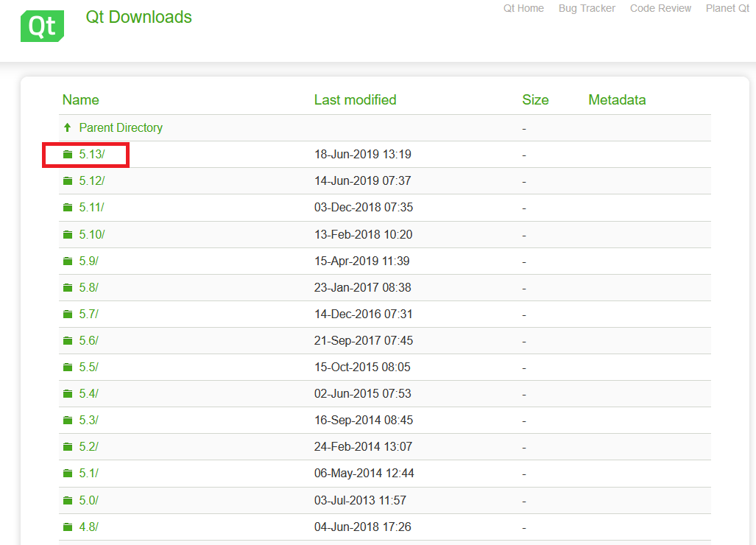Select the date 03-Jul-2013 11:57
Viewport: 756px width, 545px height.
pos(360,500)
